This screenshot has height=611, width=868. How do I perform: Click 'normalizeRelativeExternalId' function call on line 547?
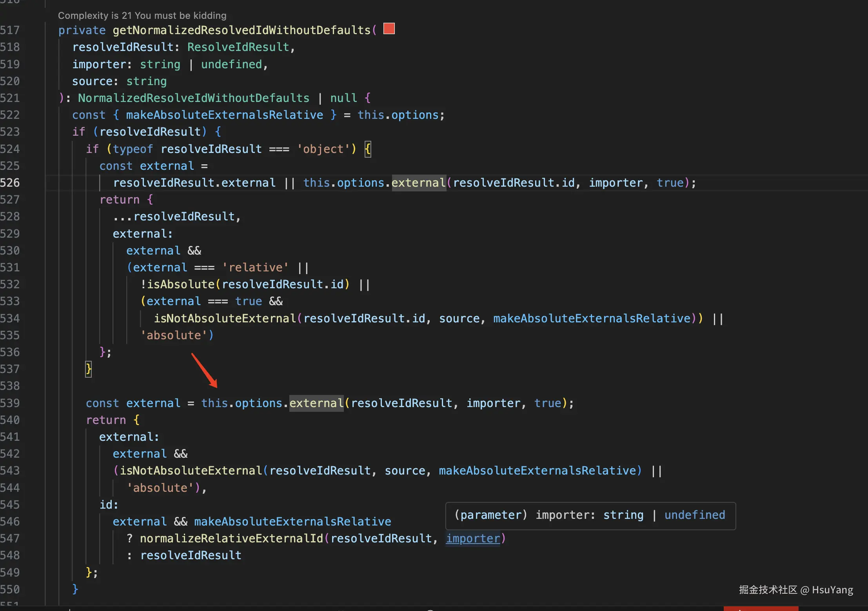pyautogui.click(x=231, y=538)
